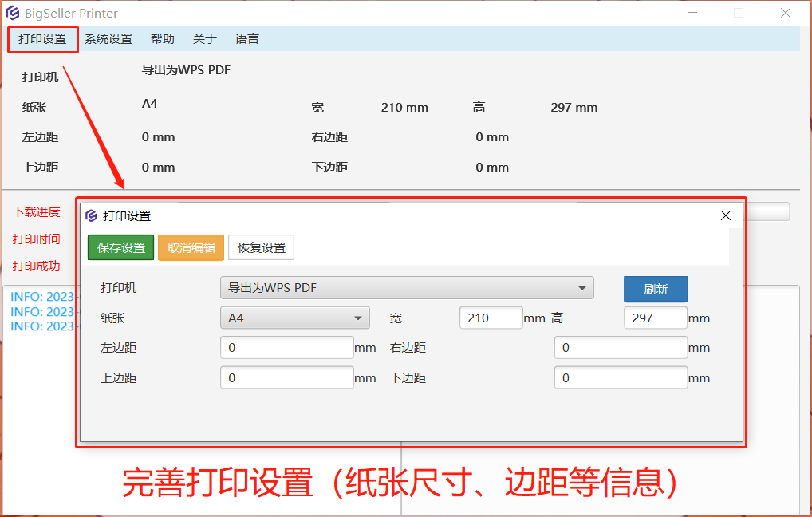Click the BigSeller Printer app logo icon

click(13, 14)
